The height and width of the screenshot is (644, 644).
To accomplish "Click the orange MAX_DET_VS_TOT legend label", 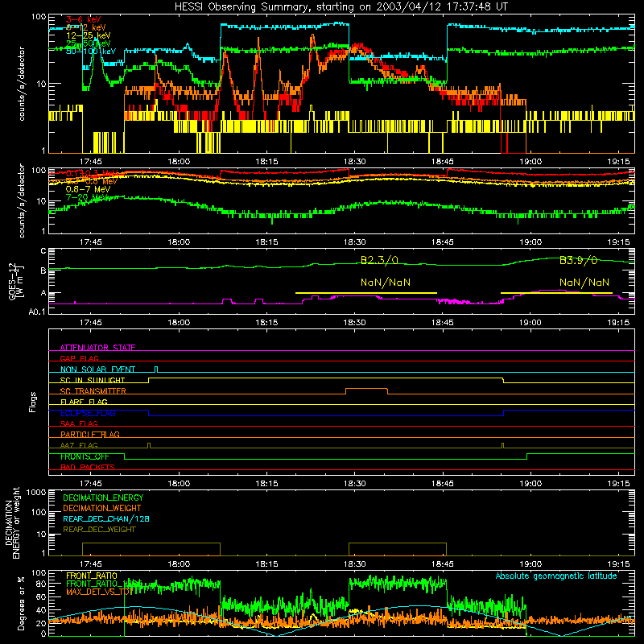I will tap(99, 592).
